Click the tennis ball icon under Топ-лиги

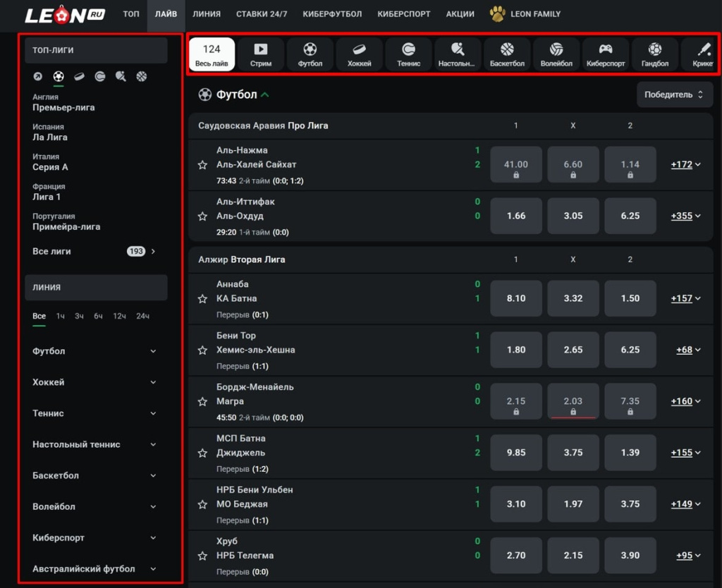point(100,76)
